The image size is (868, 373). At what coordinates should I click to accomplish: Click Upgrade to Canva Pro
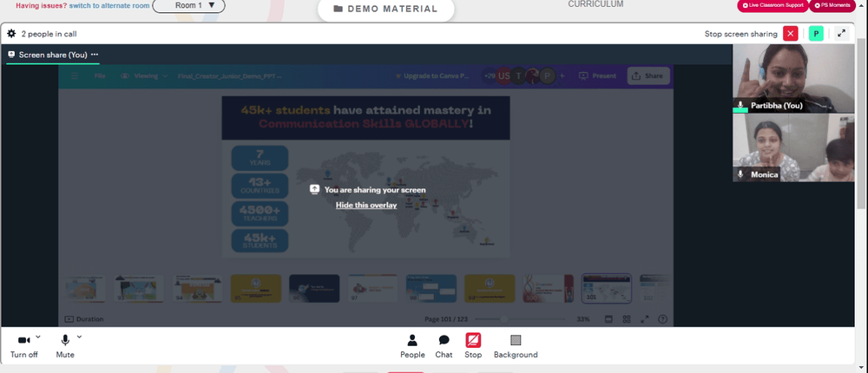(x=432, y=75)
